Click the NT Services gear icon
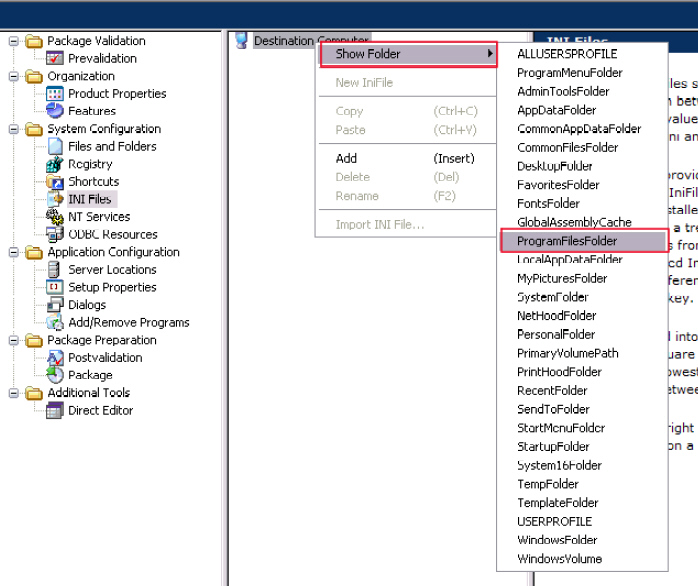 coord(55,217)
